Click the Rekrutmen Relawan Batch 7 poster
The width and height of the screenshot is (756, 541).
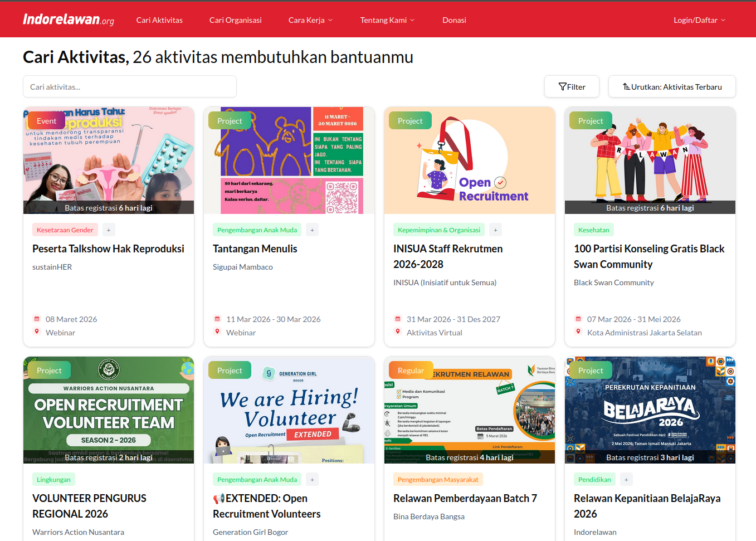click(470, 410)
